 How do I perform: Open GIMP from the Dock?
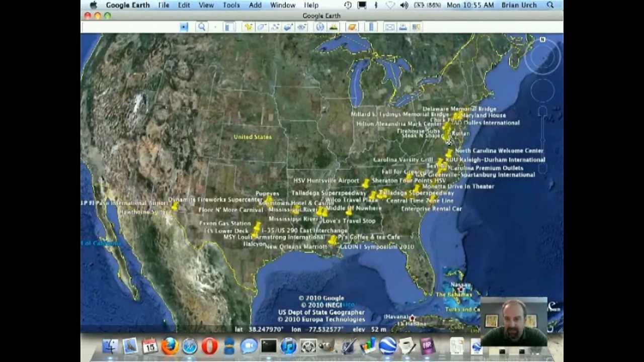click(329, 346)
